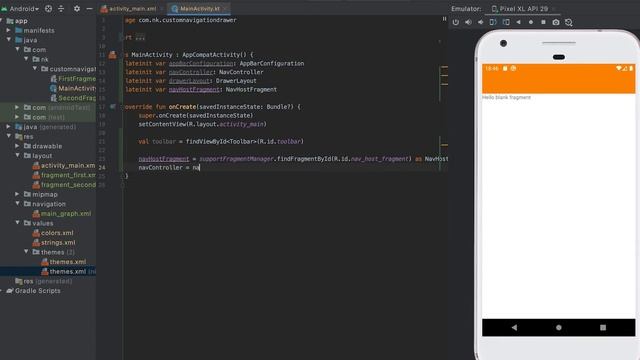Screen dimensions: 640x360
Task: Place cursor at end of navController line
Action: 200,167
